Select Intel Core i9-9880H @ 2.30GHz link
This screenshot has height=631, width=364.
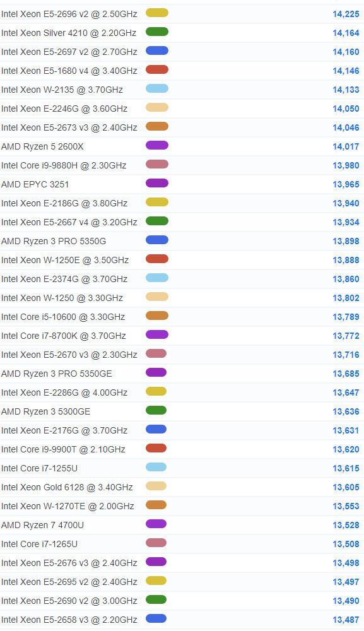coord(64,165)
